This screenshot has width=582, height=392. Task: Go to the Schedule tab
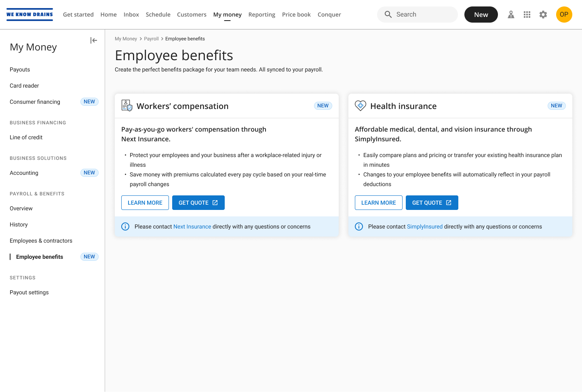[x=158, y=15]
